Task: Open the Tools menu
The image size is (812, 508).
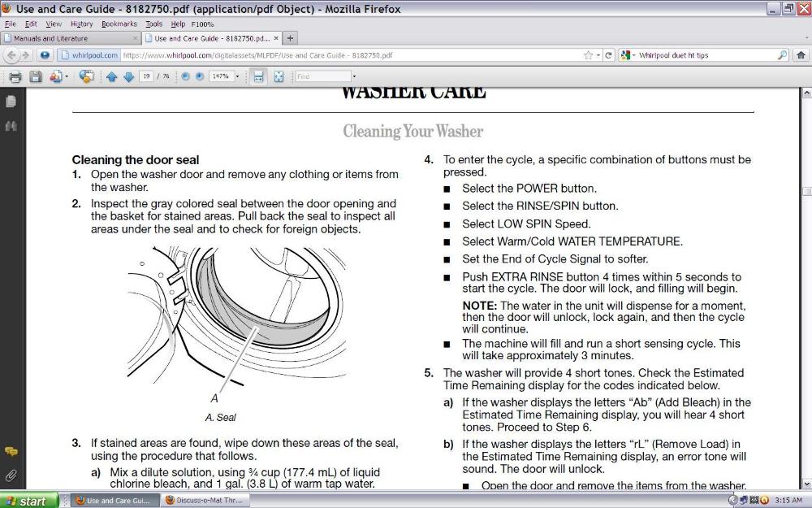Action: [153, 24]
